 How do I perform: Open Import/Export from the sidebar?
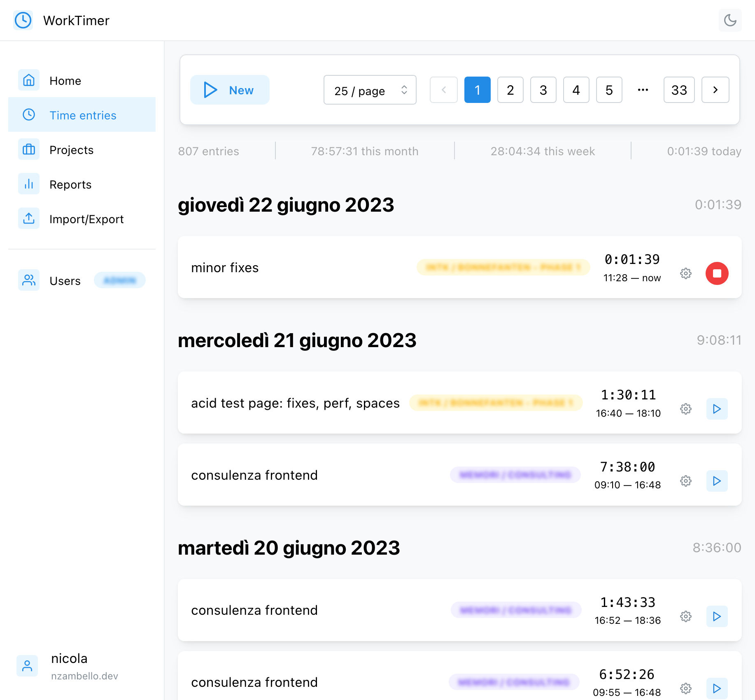86,219
